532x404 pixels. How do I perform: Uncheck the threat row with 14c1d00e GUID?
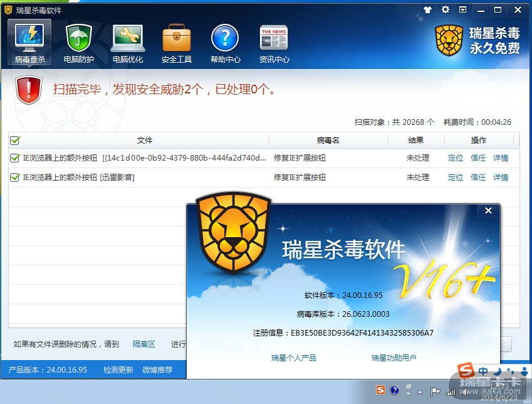(x=14, y=158)
